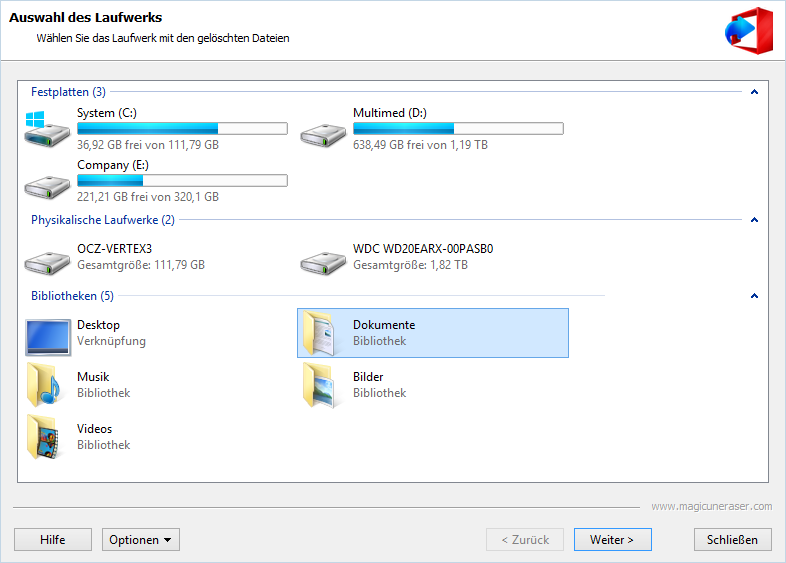Viewport: 786px width, 563px height.
Task: Click the 'Multimed (D:)' label text
Action: coord(389,113)
